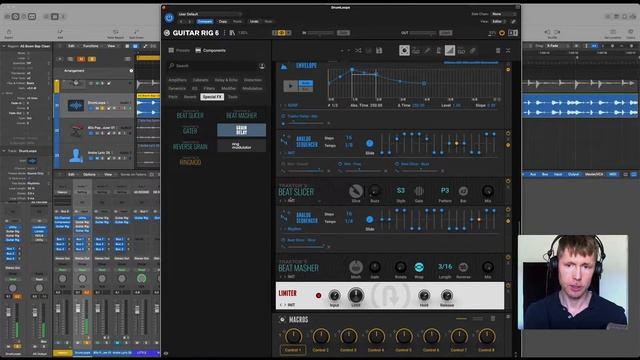Click the collapse rack icon in rack toolbar

pos(508,51)
